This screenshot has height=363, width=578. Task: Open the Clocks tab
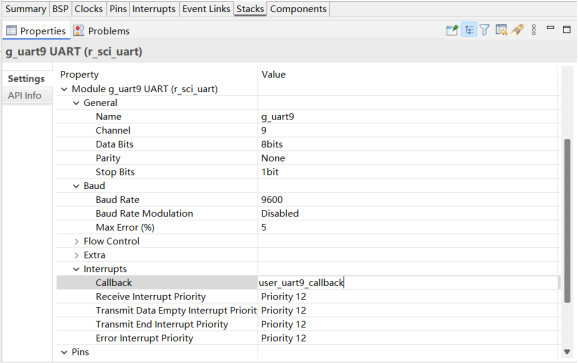point(88,9)
